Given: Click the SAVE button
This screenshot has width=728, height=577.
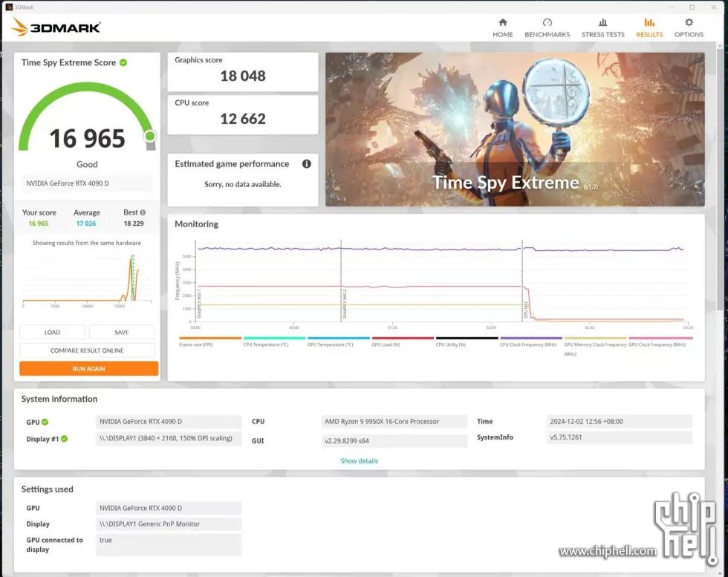Looking at the screenshot, I should pos(122,333).
